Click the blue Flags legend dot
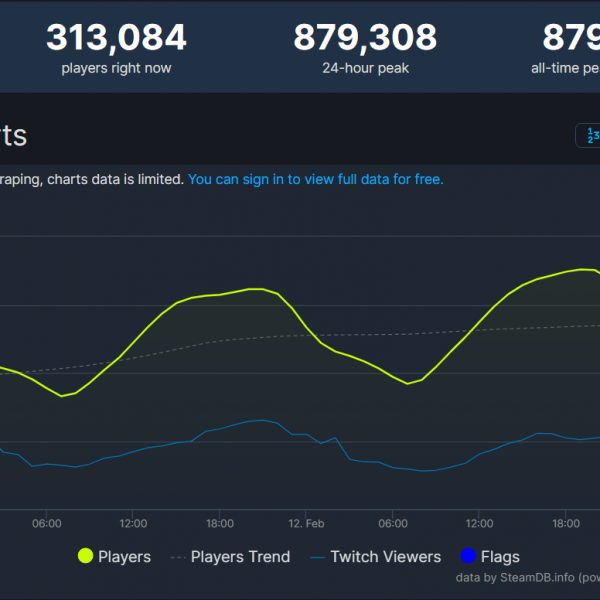Viewport: 600px width, 600px height. click(468, 556)
